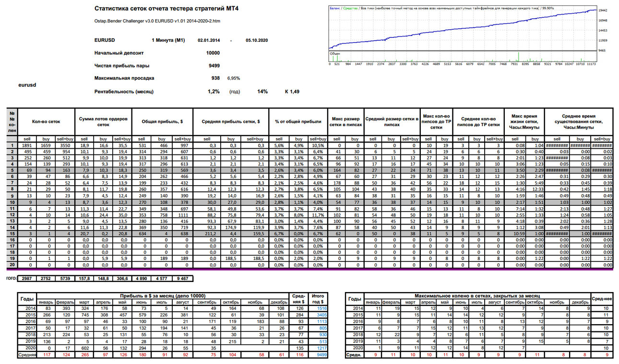619x364 pixels.
Task: Click the "Макс размер сетки в пипсах" header
Action: pyautogui.click(x=345, y=122)
